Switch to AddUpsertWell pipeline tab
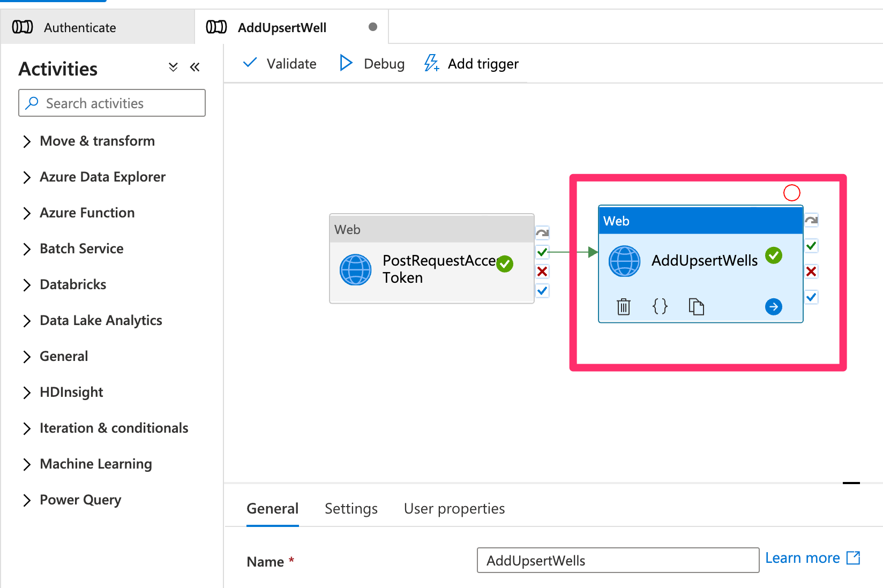The width and height of the screenshot is (883, 588). (291, 27)
